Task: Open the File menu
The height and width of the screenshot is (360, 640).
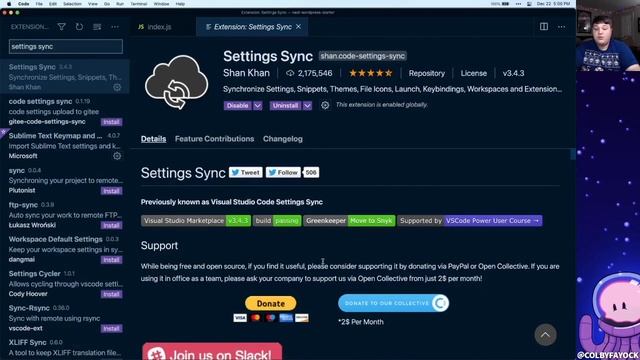Action: pos(39,4)
